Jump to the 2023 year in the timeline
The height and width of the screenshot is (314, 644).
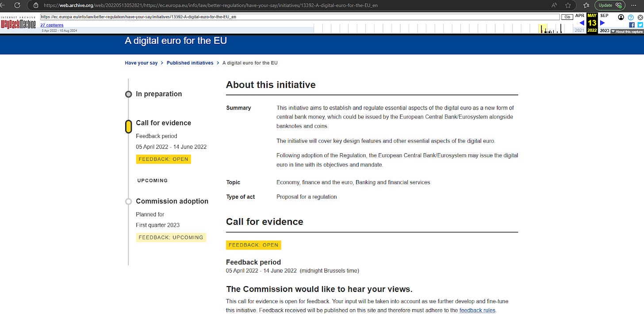(x=604, y=30)
